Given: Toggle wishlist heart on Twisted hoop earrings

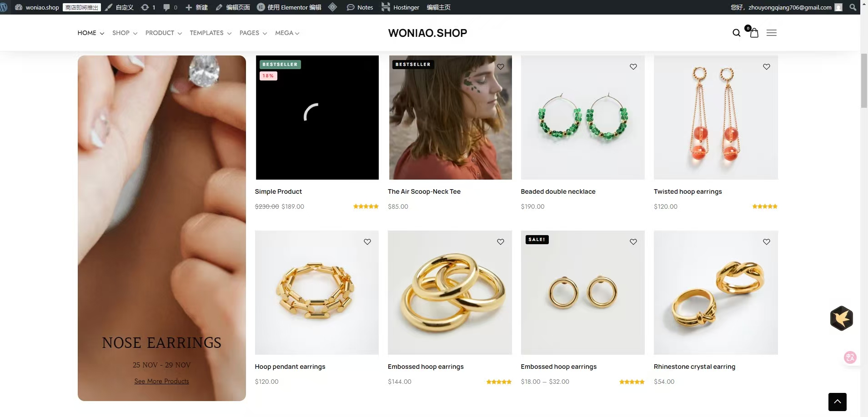Looking at the screenshot, I should point(767,67).
